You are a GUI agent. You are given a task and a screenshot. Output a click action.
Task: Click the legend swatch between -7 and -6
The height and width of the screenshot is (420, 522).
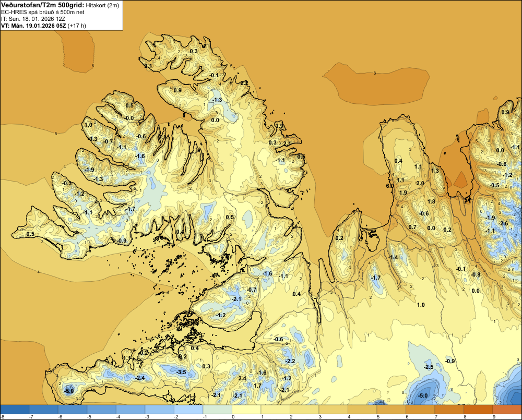coord(44,409)
